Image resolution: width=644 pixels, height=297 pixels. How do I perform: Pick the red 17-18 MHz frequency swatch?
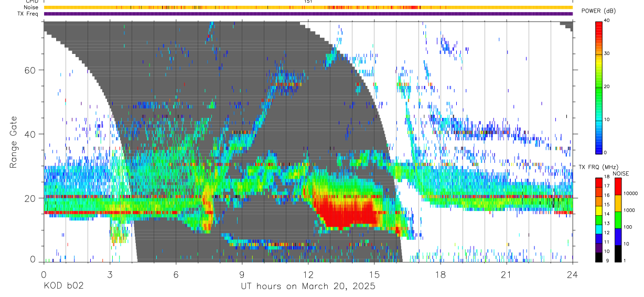pos(599,182)
